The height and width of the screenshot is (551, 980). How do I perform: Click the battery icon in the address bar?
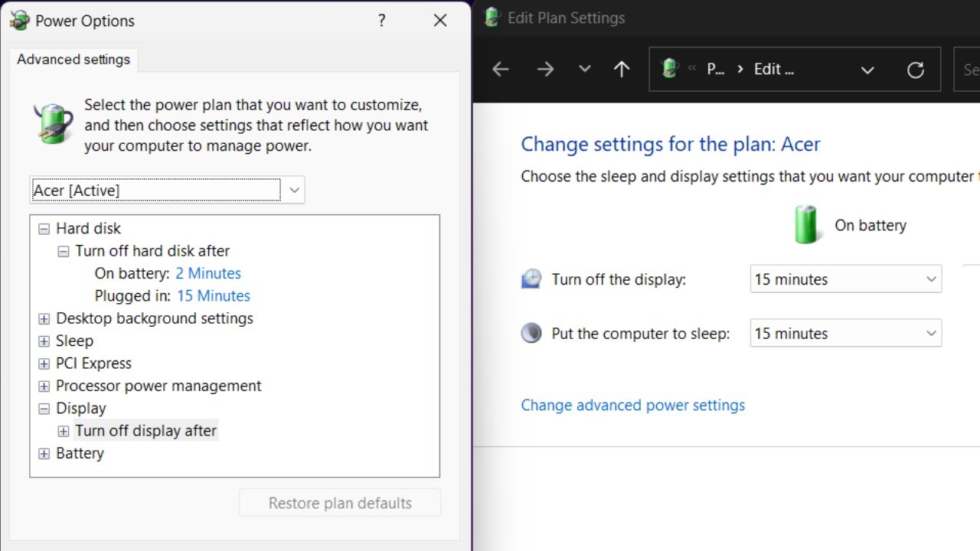click(670, 69)
